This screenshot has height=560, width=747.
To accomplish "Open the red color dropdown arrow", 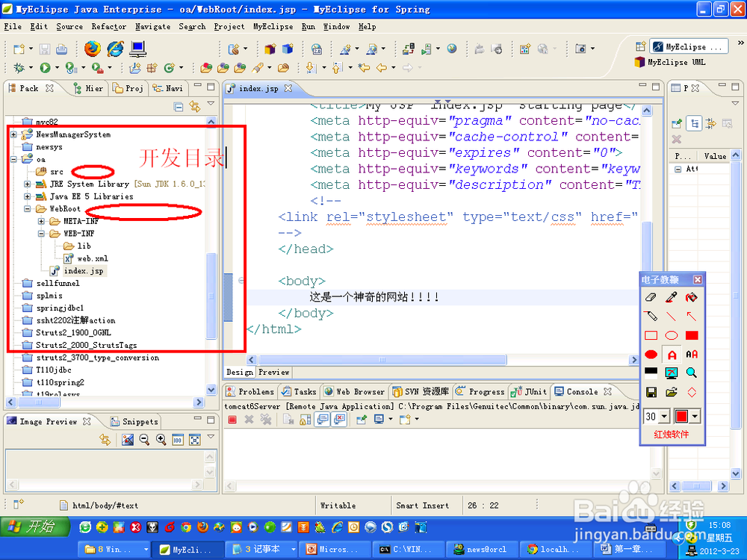I will coord(695,417).
